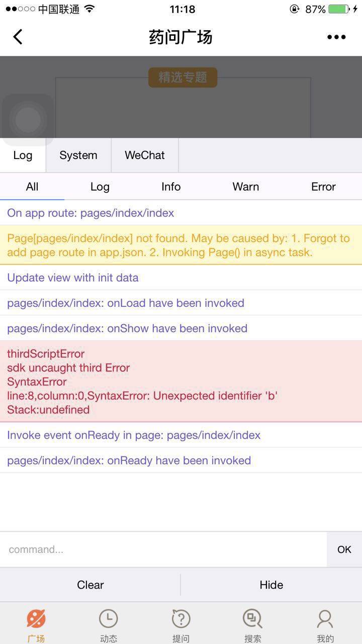Viewport: 362px width, 644px height.
Task: Filter console by Error level
Action: coord(323,187)
